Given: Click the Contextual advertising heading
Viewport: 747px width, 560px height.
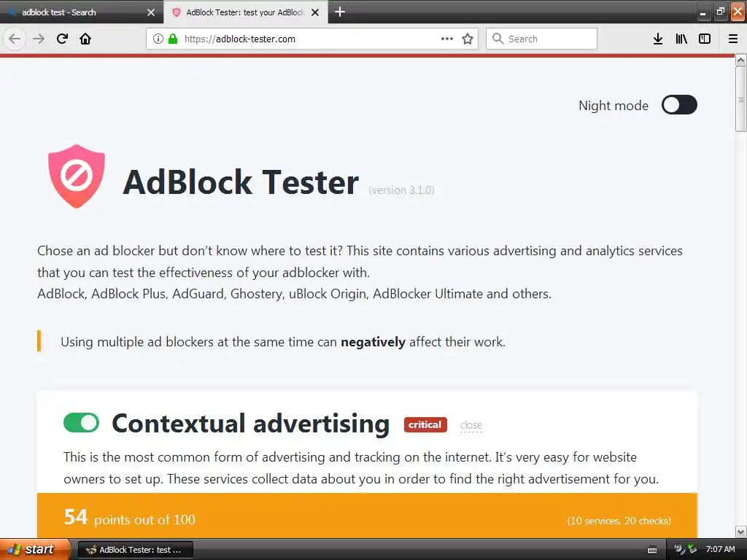Looking at the screenshot, I should click(251, 423).
